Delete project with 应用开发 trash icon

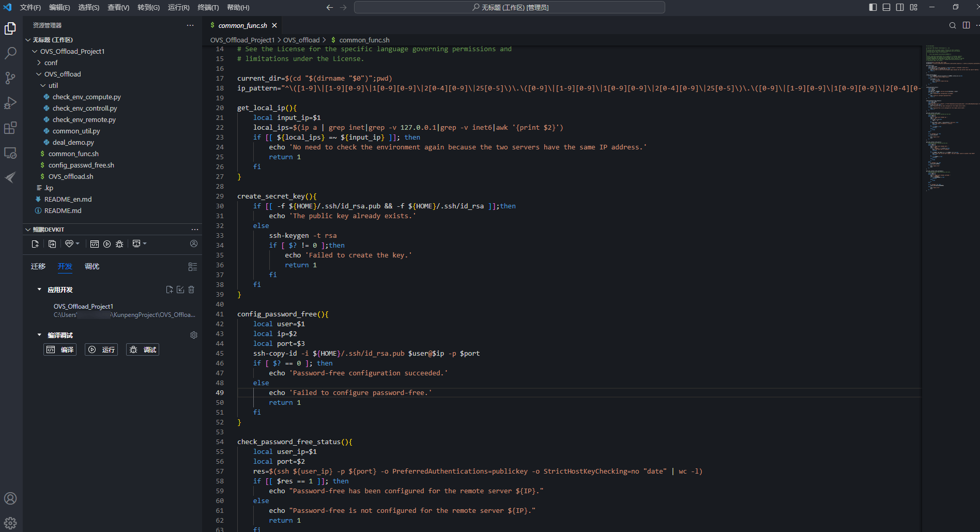coord(191,290)
